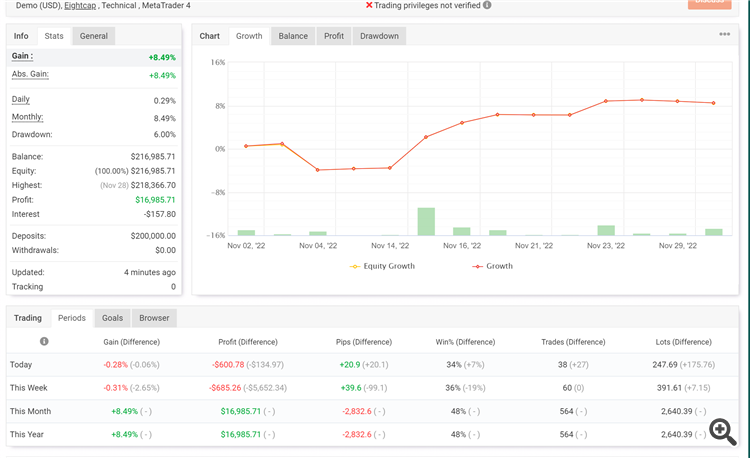Open the Goals tab
Image resolution: width=750 pixels, height=458 pixels.
(112, 318)
